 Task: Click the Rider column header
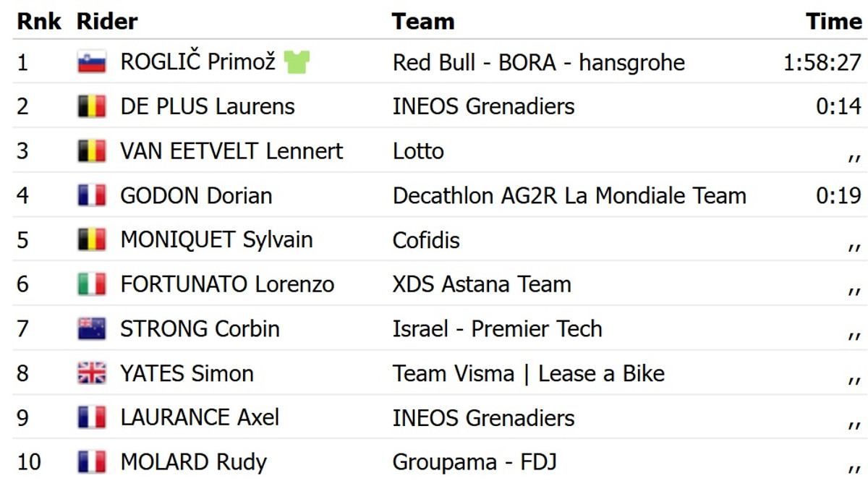coord(107,22)
